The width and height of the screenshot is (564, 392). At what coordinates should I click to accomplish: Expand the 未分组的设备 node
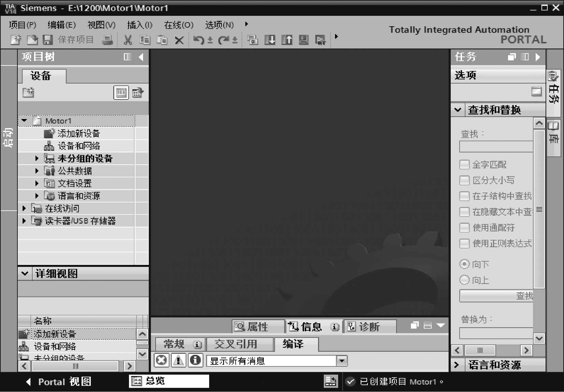[37, 158]
